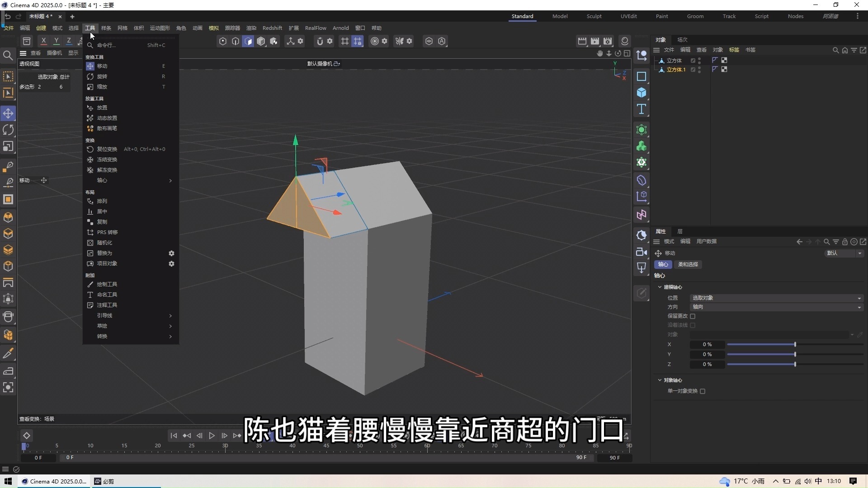Viewport: 868px width, 488px height.
Task: Open the search magnifier in left toolbar
Action: coord(8,56)
